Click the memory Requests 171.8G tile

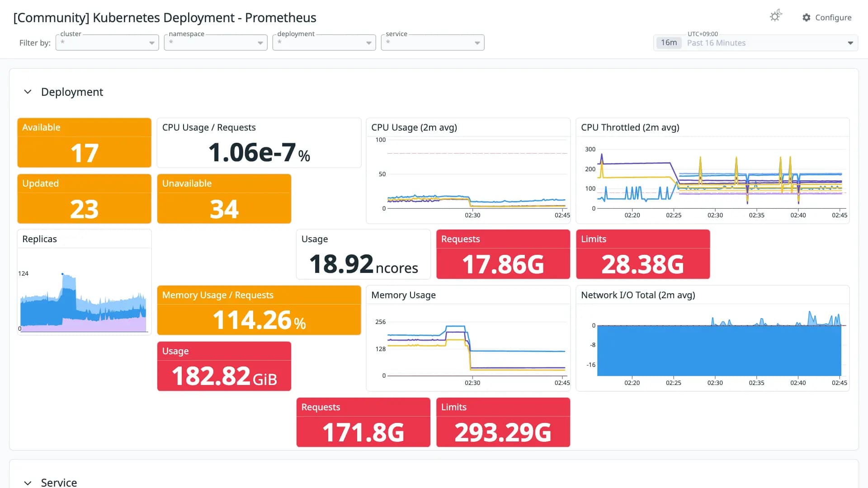click(x=363, y=422)
